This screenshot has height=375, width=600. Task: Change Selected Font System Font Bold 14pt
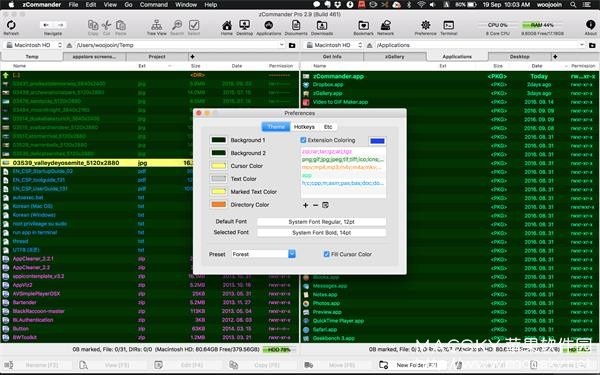click(x=321, y=233)
